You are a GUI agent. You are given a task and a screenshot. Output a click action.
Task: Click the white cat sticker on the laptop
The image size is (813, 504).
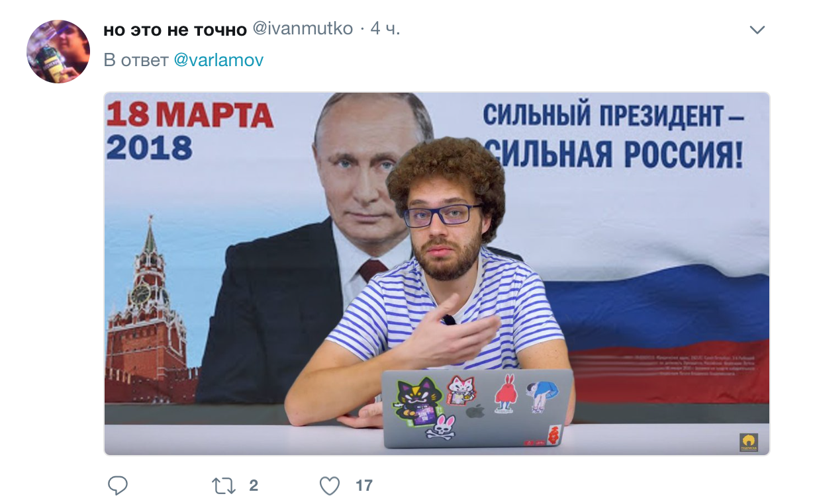coord(461,390)
